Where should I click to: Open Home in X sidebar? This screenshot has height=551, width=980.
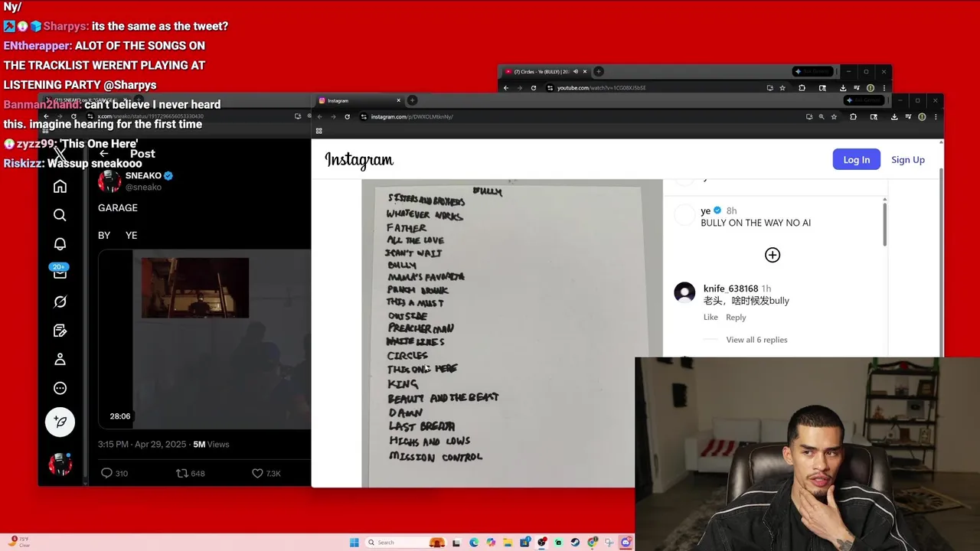coord(60,186)
